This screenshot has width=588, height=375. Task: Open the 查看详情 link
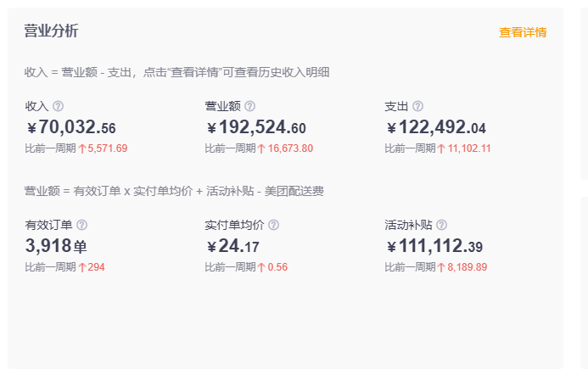click(x=523, y=32)
